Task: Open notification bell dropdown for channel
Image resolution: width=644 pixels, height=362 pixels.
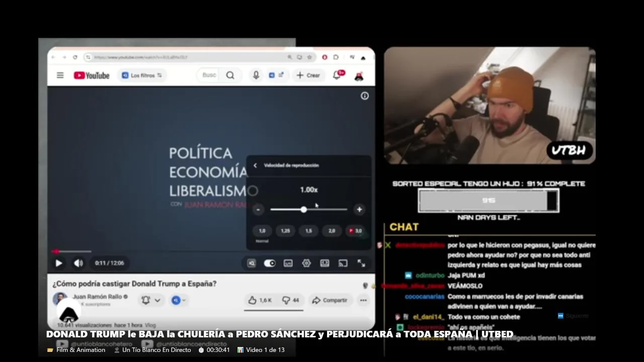Action: (x=151, y=300)
